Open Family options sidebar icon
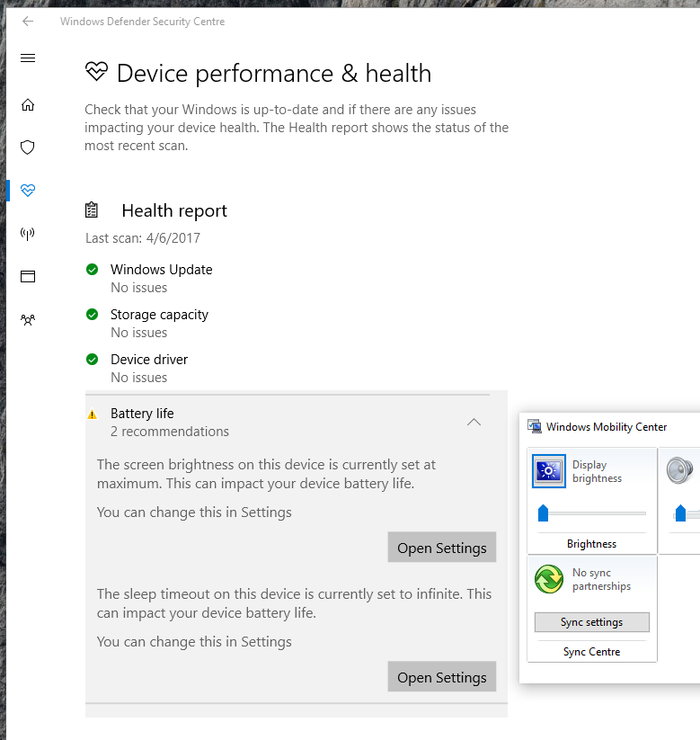Screen dimensions: 700x740 pos(28,320)
